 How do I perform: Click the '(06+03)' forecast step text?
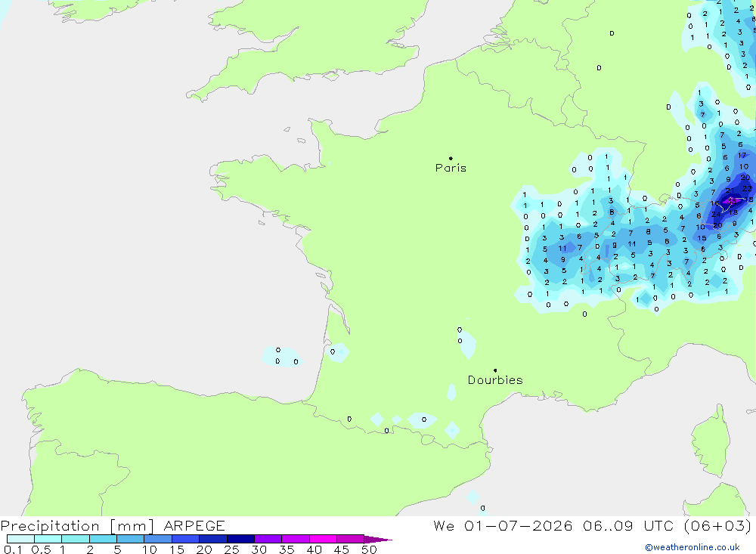pyautogui.click(x=717, y=525)
